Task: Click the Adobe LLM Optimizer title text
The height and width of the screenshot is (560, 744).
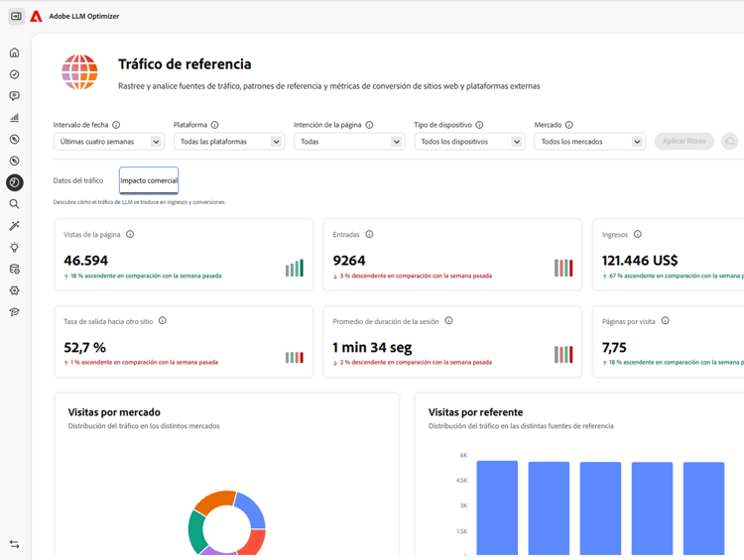Action: pyautogui.click(x=84, y=16)
